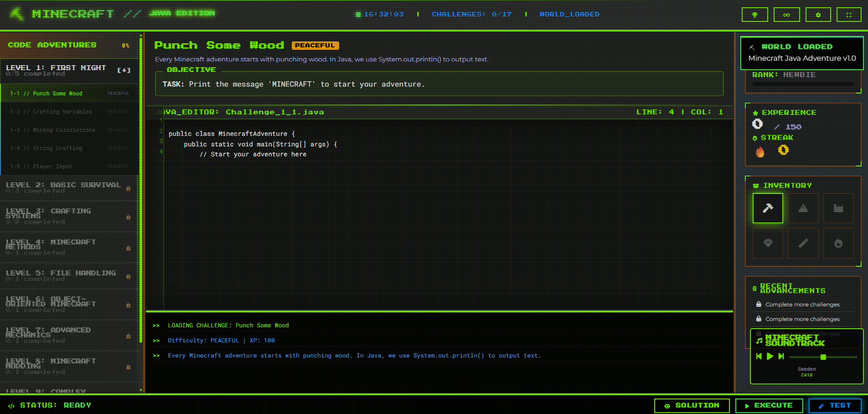The width and height of the screenshot is (868, 414).
Task: Toggle fullscreen with the expand icon
Action: pos(849,15)
